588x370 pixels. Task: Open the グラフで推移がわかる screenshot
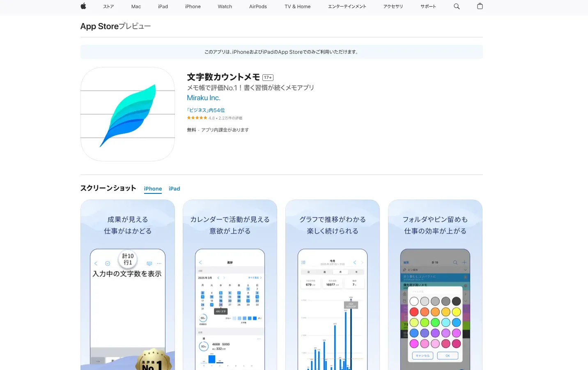(x=333, y=285)
